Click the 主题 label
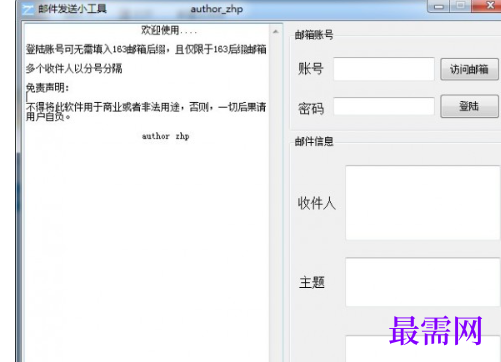 click(x=312, y=282)
